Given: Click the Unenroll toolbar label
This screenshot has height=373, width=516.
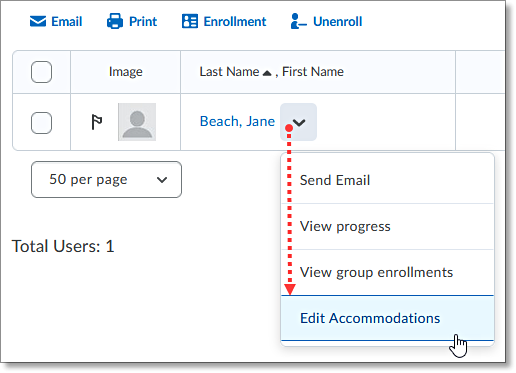Looking at the screenshot, I should (338, 22).
